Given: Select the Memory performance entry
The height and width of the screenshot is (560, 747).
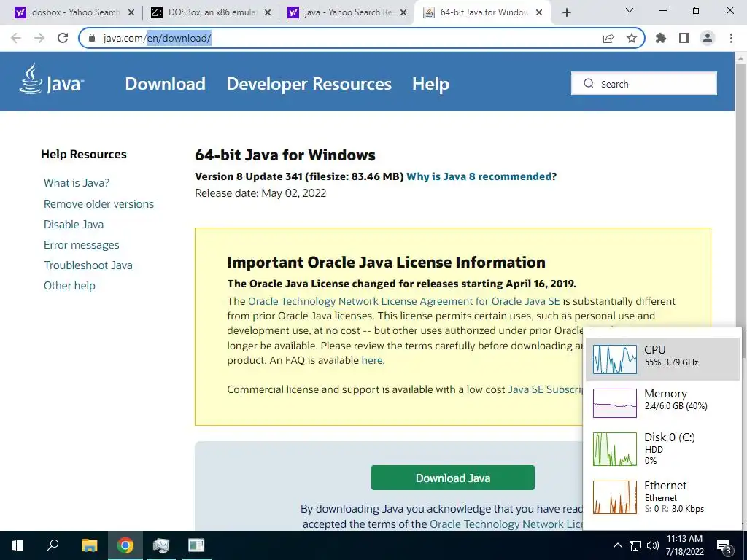Looking at the screenshot, I should pyautogui.click(x=662, y=402).
